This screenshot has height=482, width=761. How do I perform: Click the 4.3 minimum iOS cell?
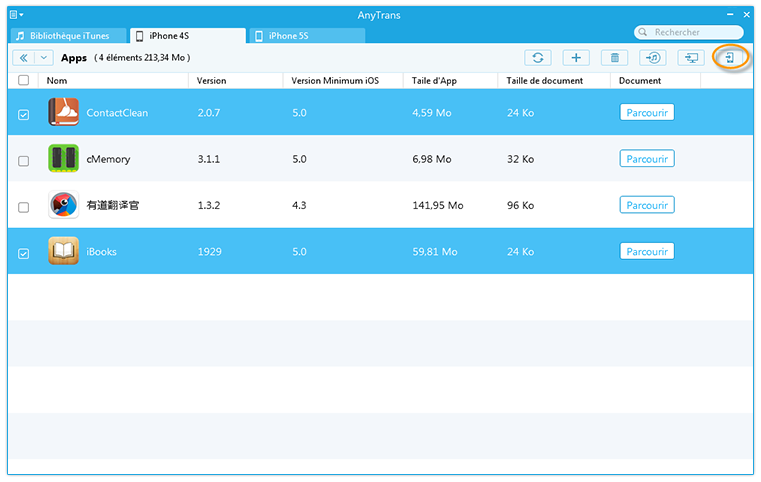point(299,205)
